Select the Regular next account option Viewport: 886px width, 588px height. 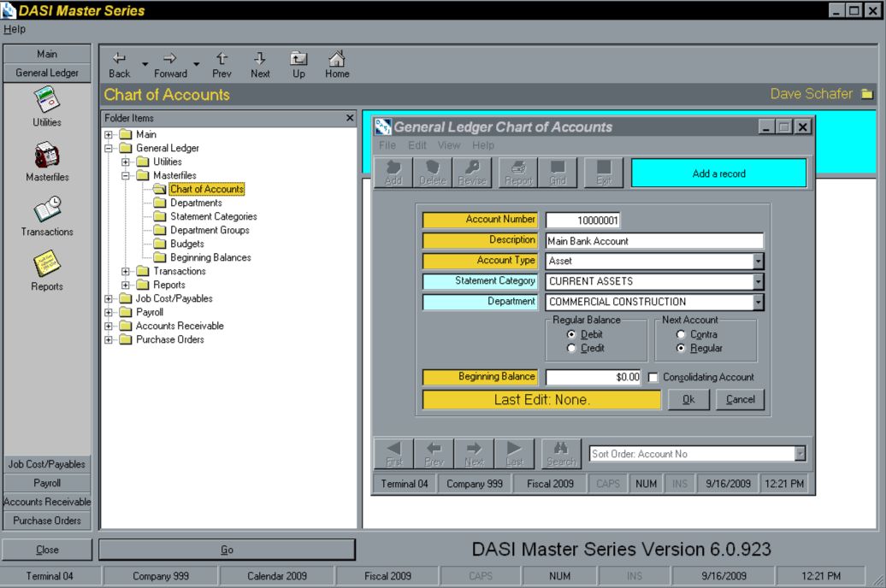[x=681, y=348]
